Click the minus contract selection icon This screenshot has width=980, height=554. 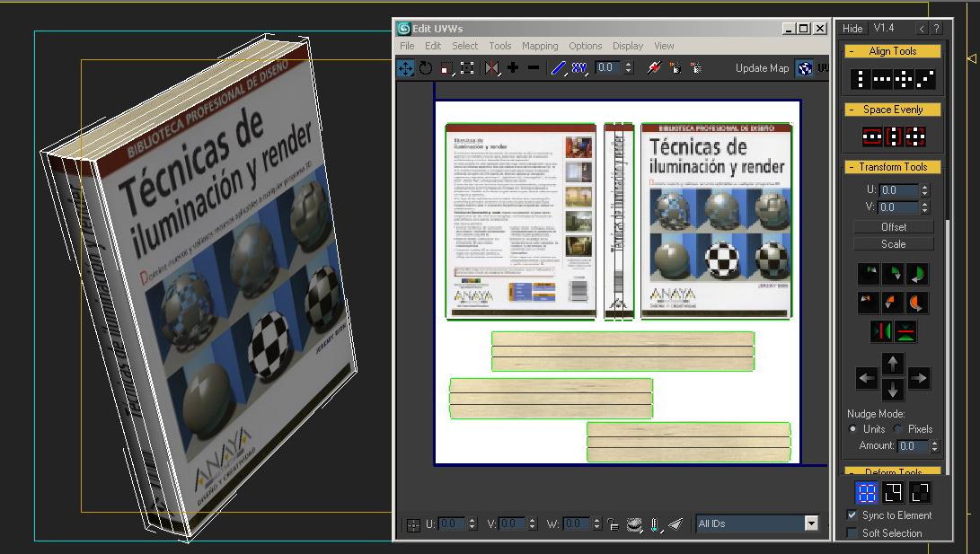(534, 67)
